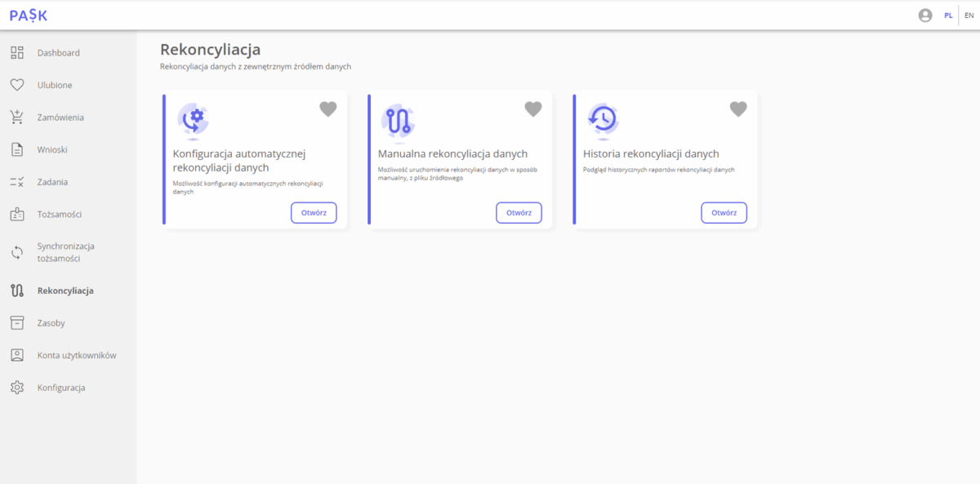Click the history clock icon
This screenshot has width=980, height=484.
point(603,120)
